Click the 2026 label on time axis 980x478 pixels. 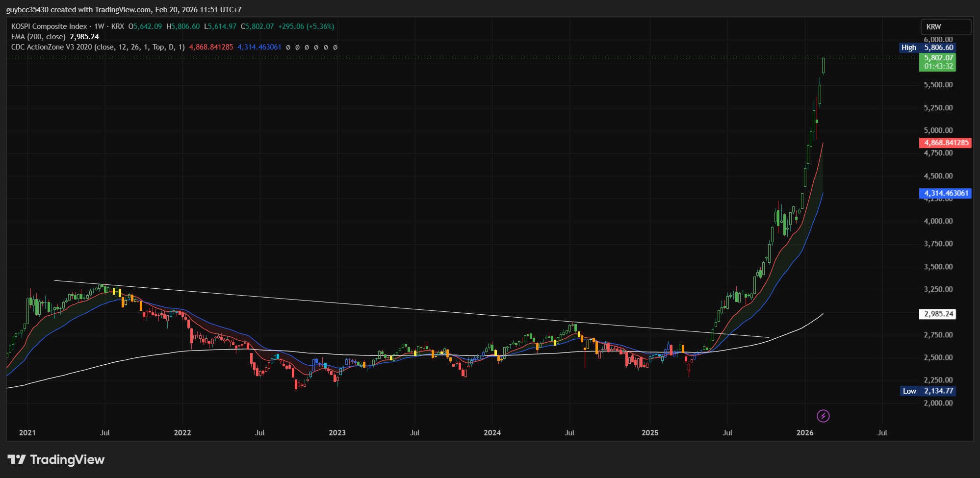click(805, 433)
